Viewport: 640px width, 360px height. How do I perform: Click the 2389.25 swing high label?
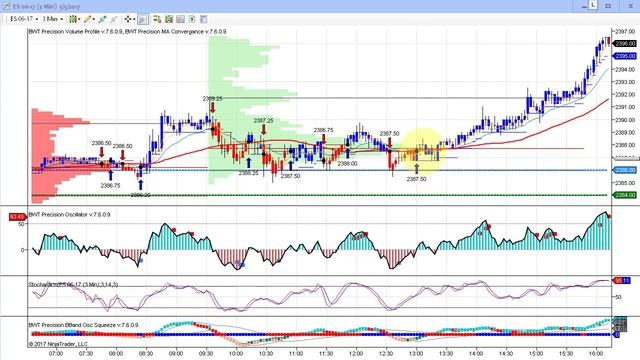[212, 99]
